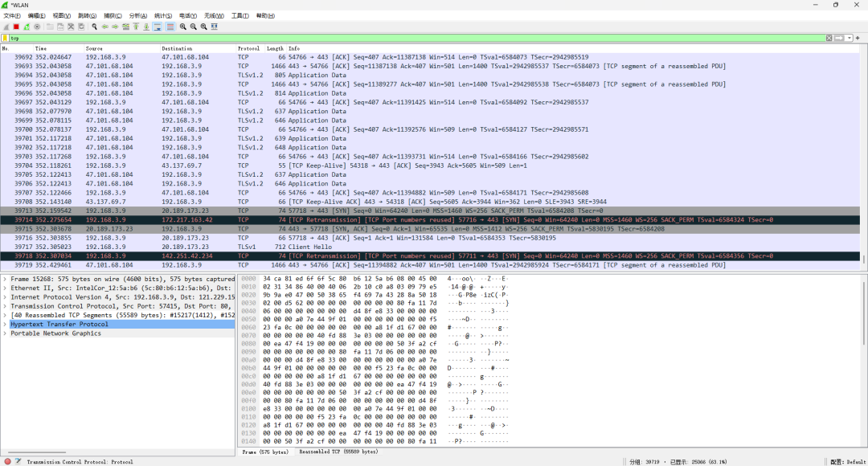Sort packets by the Source column
The width and height of the screenshot is (868, 466).
coord(121,49)
